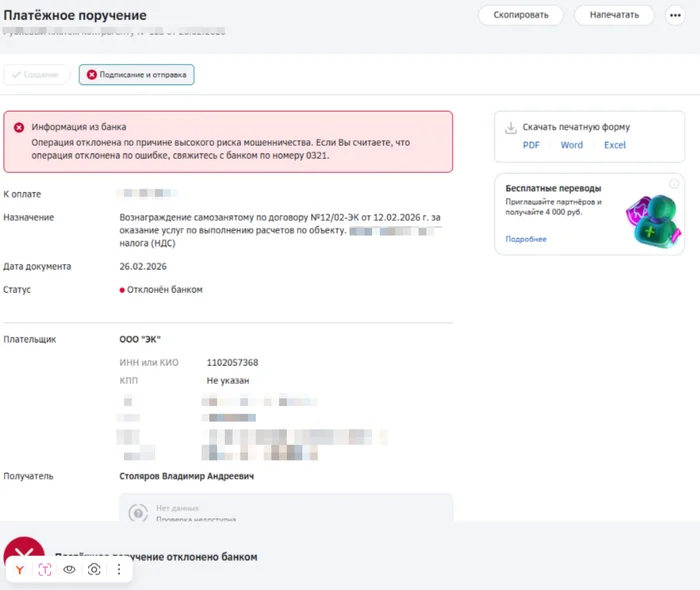Click the red error icon in bank information alert
The image size is (700, 590).
19,128
